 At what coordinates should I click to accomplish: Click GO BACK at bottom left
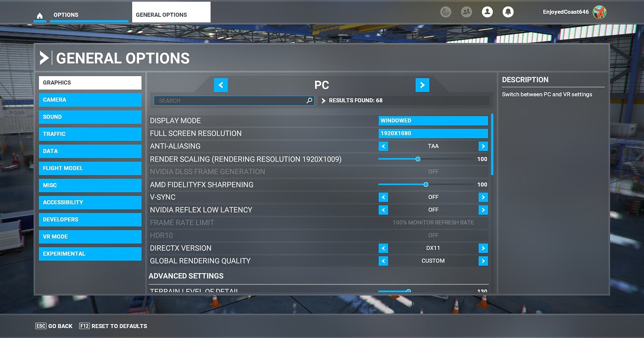pos(53,326)
